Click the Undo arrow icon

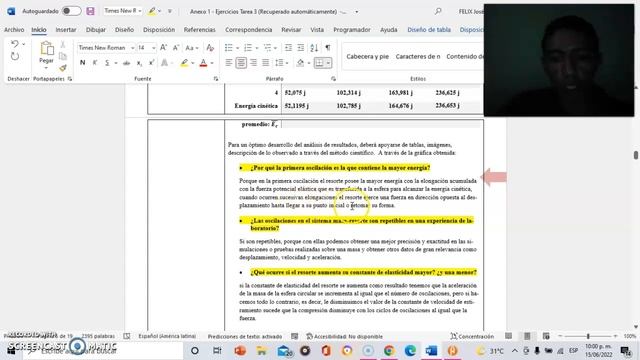(x=15, y=44)
